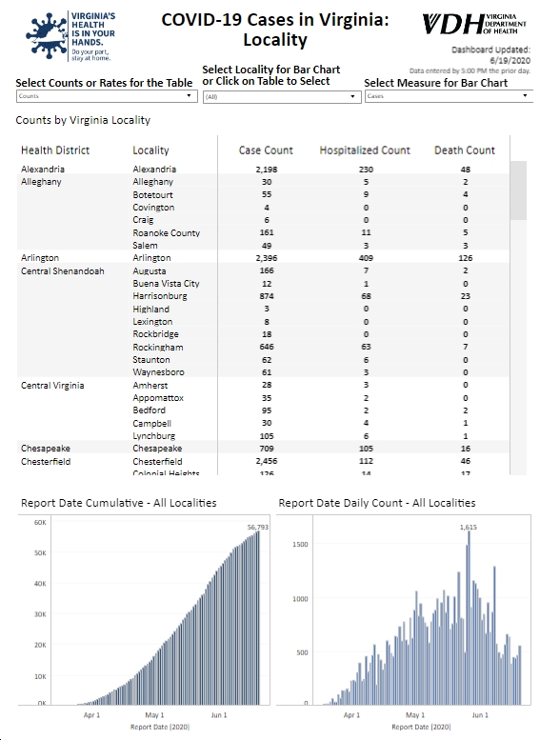Click the Death Count column header

[465, 150]
